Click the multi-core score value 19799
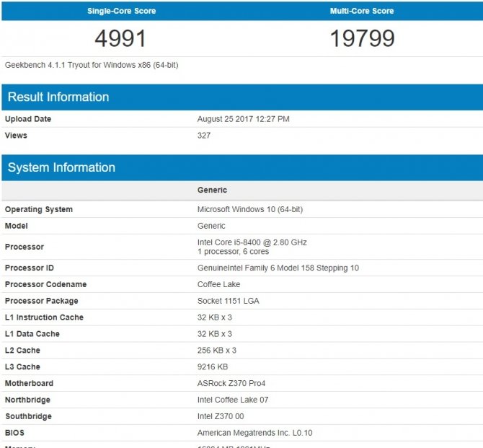This screenshot has width=483, height=448. (x=362, y=38)
